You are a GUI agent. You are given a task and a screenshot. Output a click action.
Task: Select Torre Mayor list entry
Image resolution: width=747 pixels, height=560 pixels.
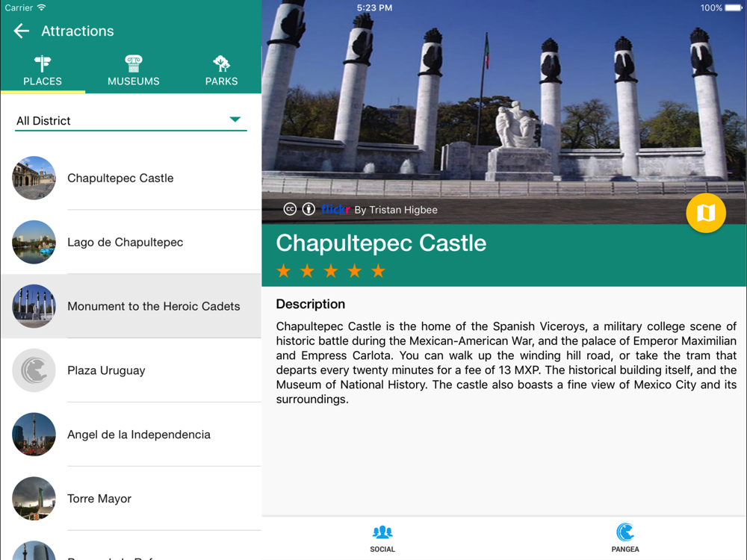(x=131, y=499)
